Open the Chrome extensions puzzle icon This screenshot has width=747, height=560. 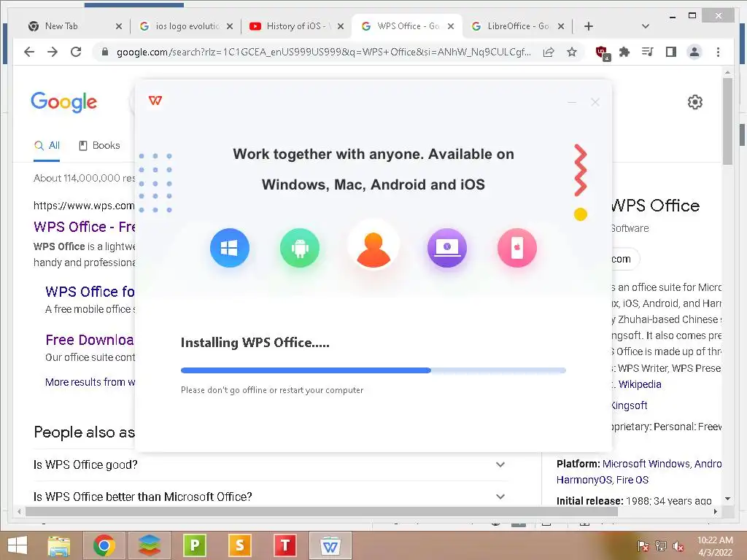(624, 52)
